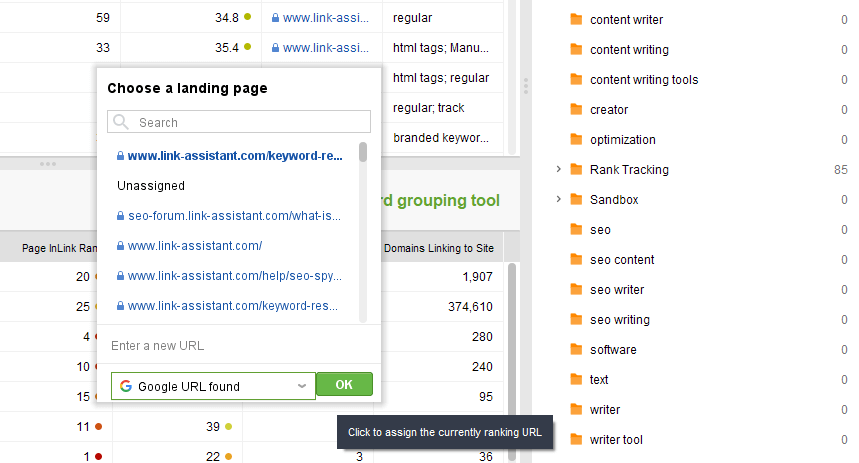Select the Rank Tracking tree row label

coord(629,170)
